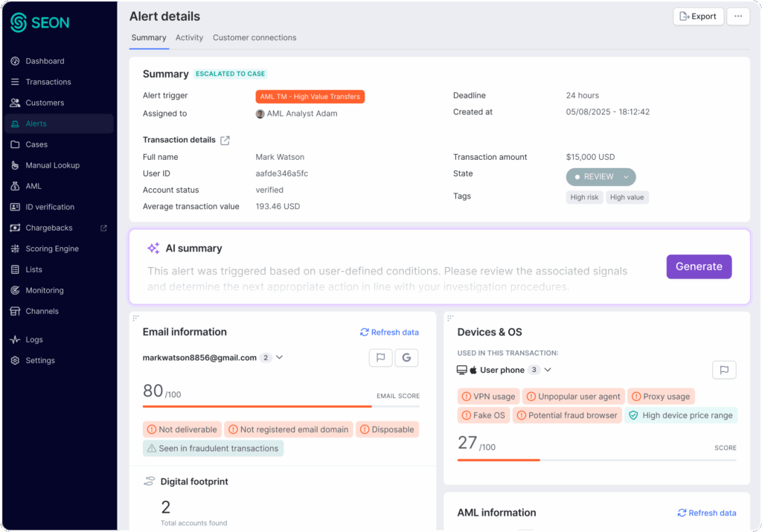This screenshot has height=532, width=762.
Task: Open the three-dot more options menu
Action: (x=737, y=16)
